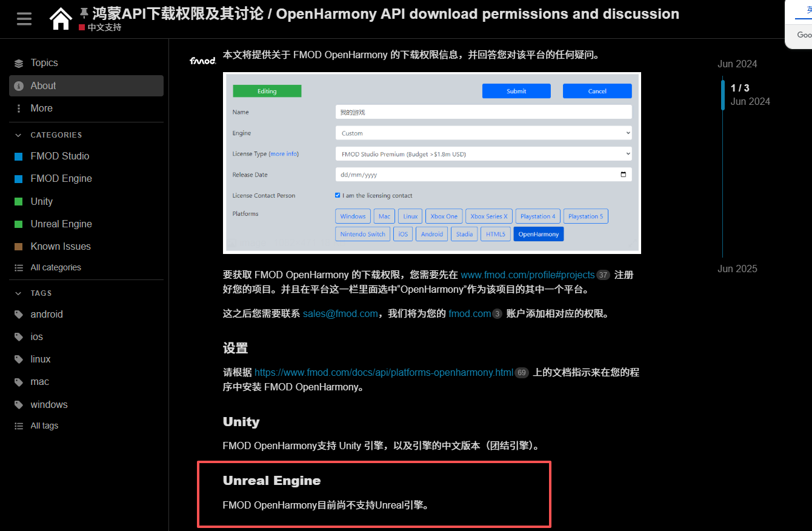Click the sales@fmod.com email link
This screenshot has height=531, width=812.
[341, 314]
